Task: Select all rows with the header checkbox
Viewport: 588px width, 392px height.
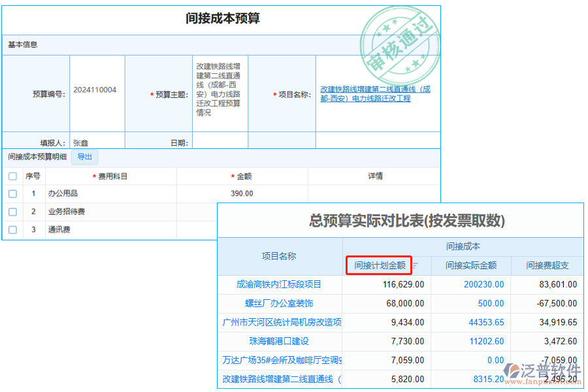Action: click(x=11, y=176)
